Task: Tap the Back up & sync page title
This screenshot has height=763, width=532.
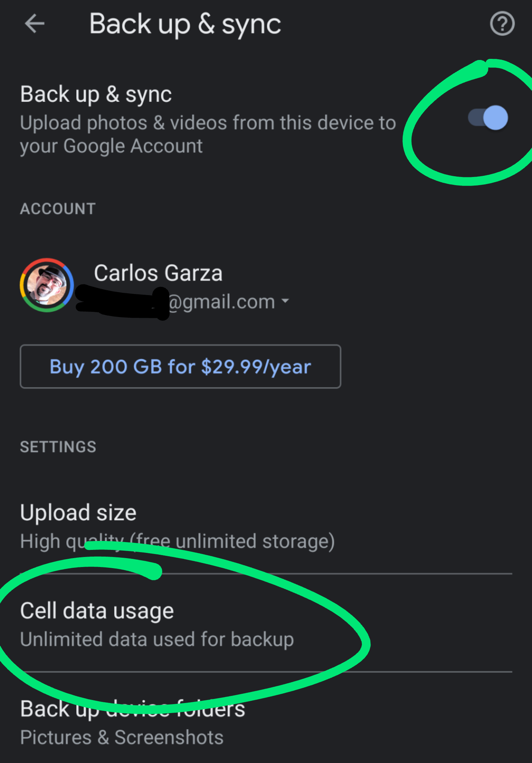Action: [185, 24]
